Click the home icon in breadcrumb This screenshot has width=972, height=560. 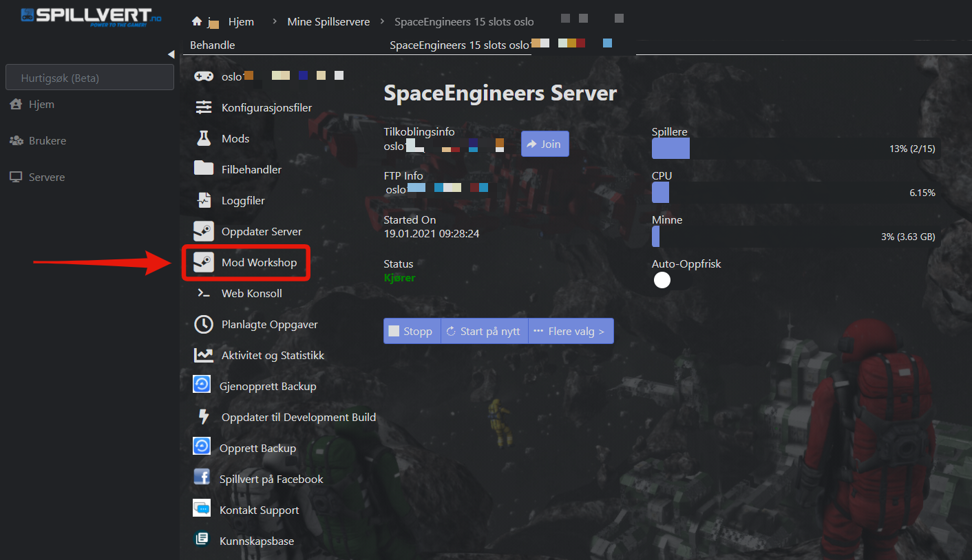(197, 21)
